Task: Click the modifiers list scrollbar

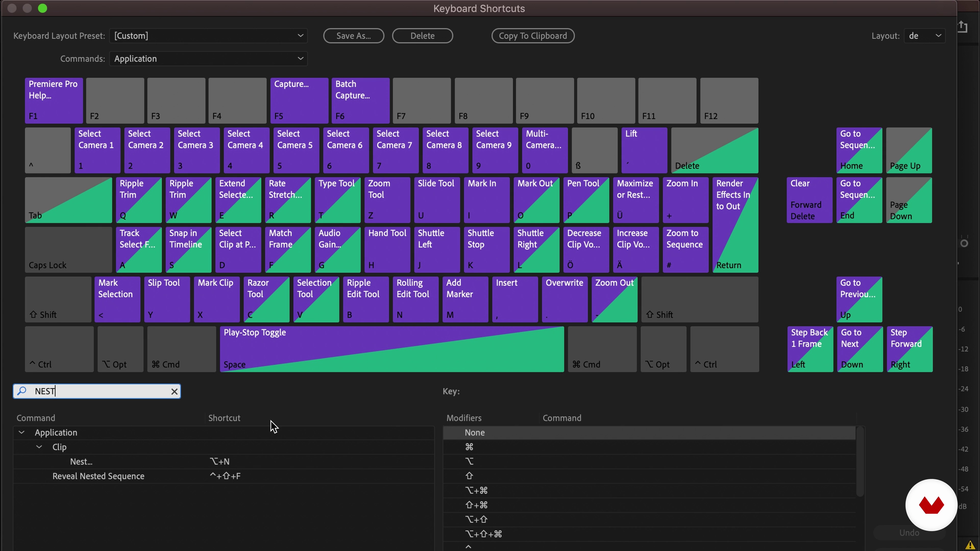Action: pyautogui.click(x=860, y=461)
